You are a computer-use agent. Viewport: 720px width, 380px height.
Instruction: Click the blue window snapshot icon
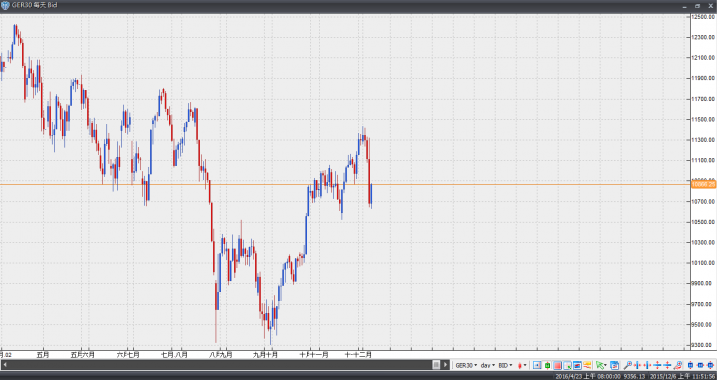click(614, 365)
